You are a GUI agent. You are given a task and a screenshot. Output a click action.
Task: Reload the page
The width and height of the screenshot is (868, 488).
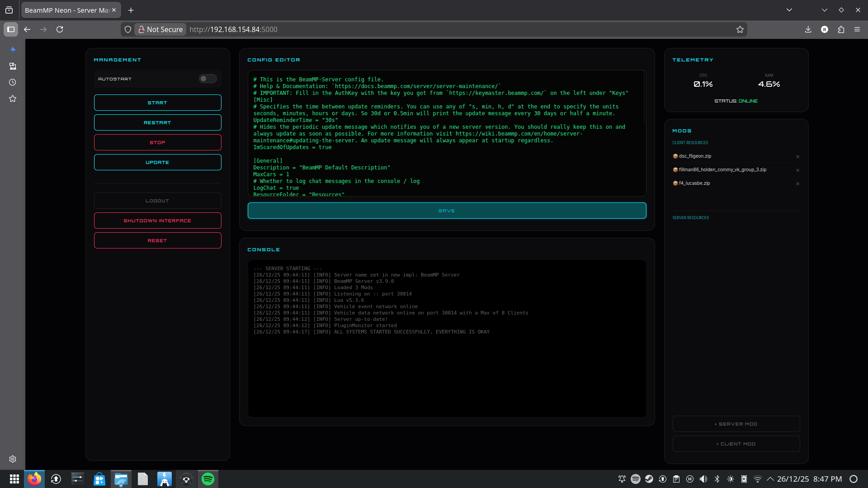tap(60, 29)
